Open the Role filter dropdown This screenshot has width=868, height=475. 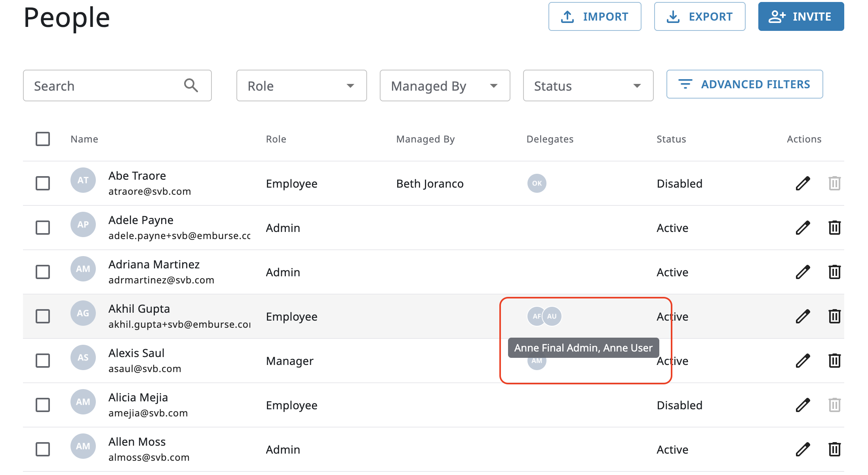[x=301, y=86]
